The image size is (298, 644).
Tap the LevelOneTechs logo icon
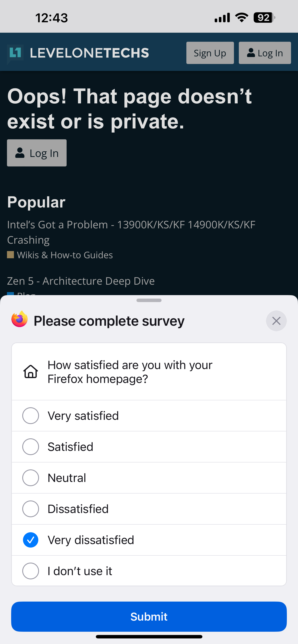click(x=15, y=53)
